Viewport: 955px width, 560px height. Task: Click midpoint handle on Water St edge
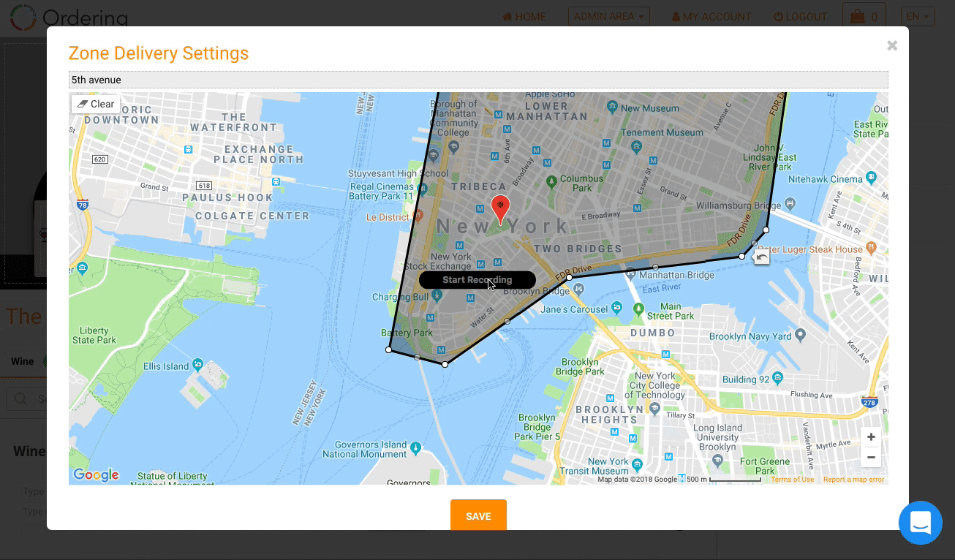pyautogui.click(x=507, y=321)
